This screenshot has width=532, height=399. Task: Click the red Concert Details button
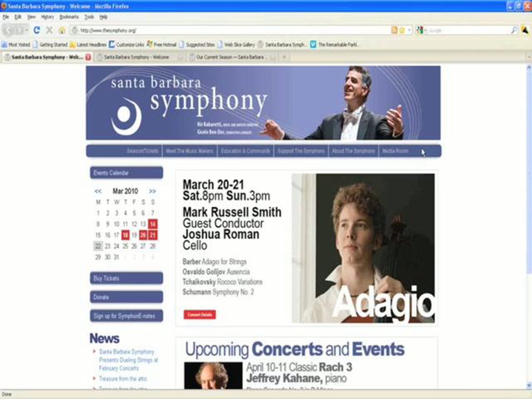(200, 315)
